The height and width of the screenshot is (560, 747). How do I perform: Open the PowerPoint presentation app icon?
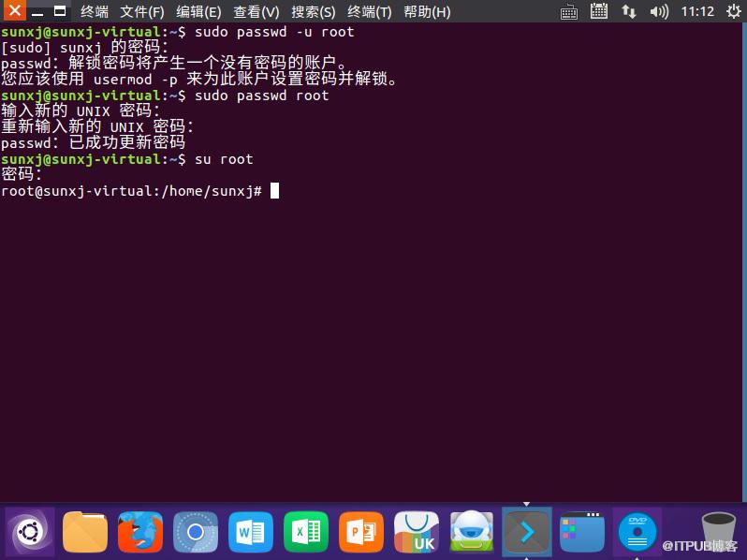tap(361, 531)
